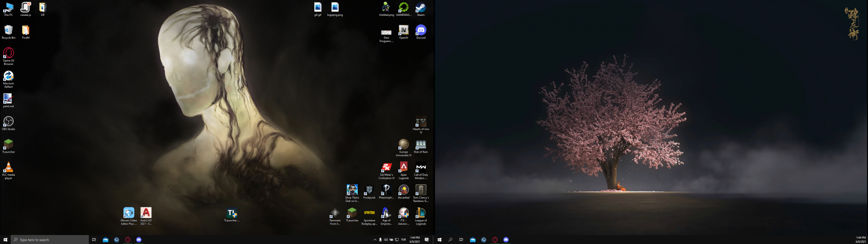Open Task View on left monitor taskbar
The height and width of the screenshot is (244, 868).
point(94,239)
